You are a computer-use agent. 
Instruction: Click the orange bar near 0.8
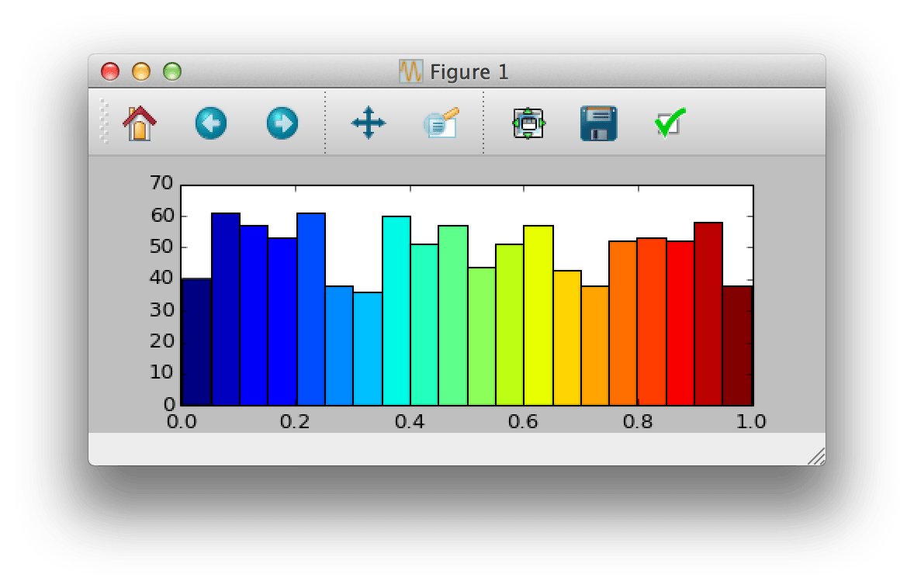click(x=625, y=326)
